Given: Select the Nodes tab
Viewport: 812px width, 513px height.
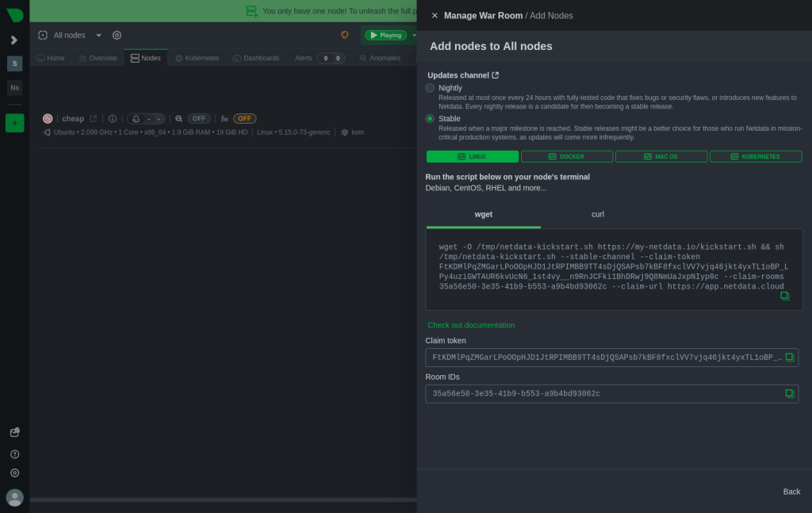Looking at the screenshot, I should (146, 58).
